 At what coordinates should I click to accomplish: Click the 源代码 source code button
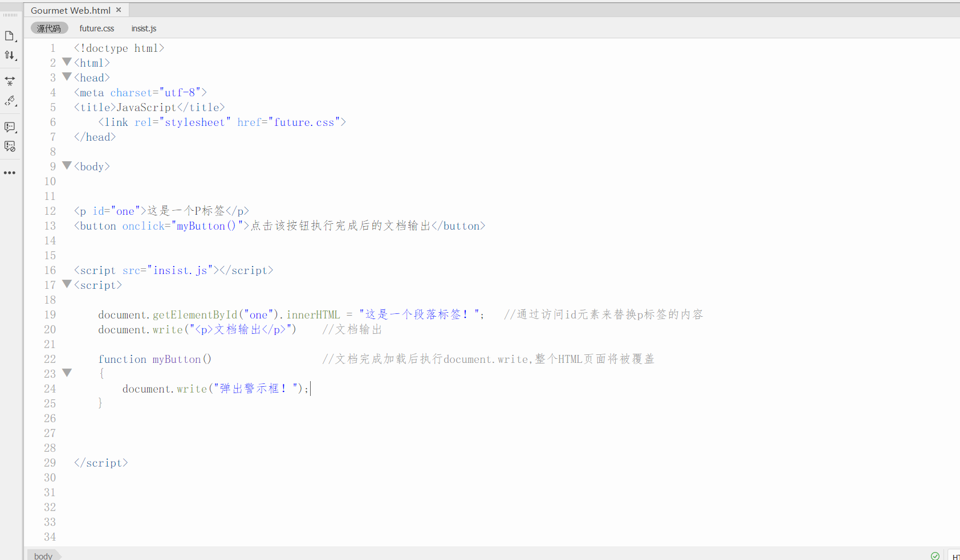tap(49, 28)
